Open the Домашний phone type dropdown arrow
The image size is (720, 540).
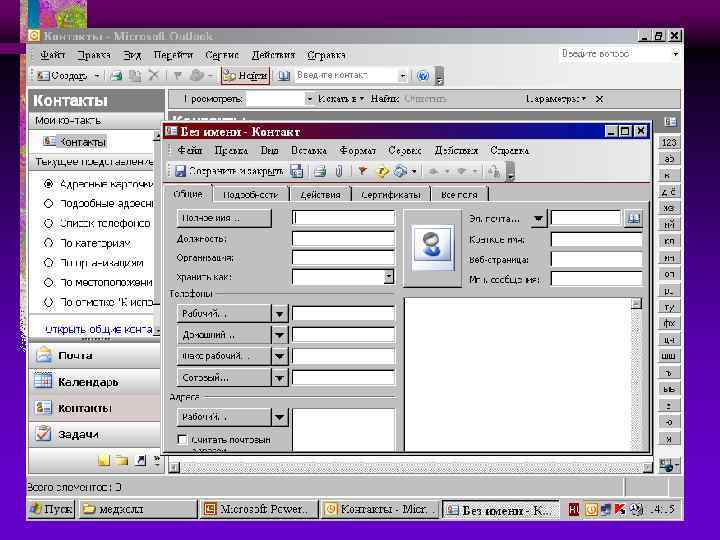[279, 335]
